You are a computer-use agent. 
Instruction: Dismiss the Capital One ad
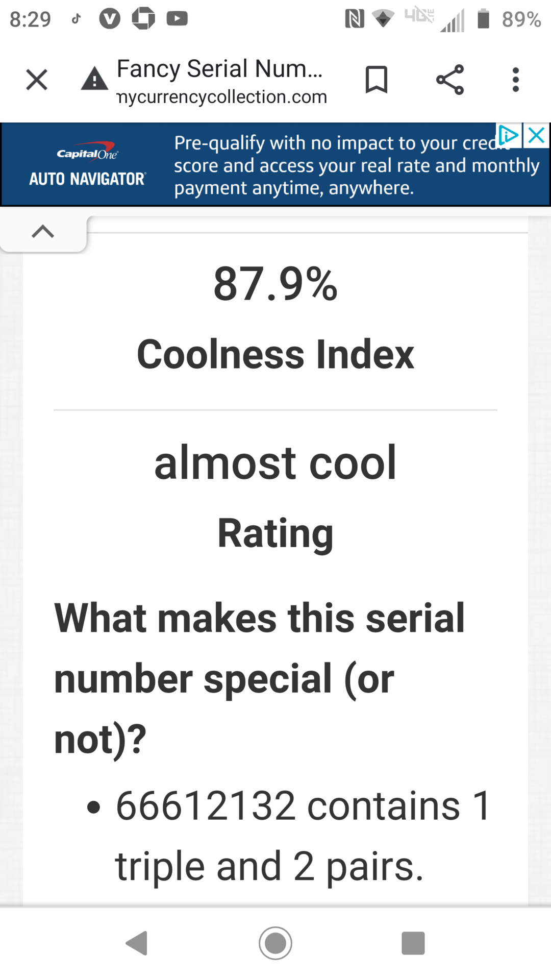tap(537, 135)
